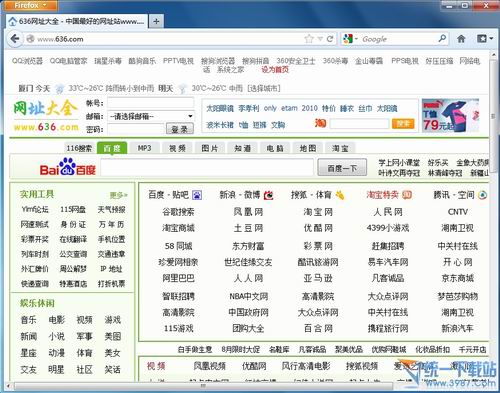This screenshot has width=500, height=393.
Task: Open the 星座 link
Action: [x=29, y=353]
